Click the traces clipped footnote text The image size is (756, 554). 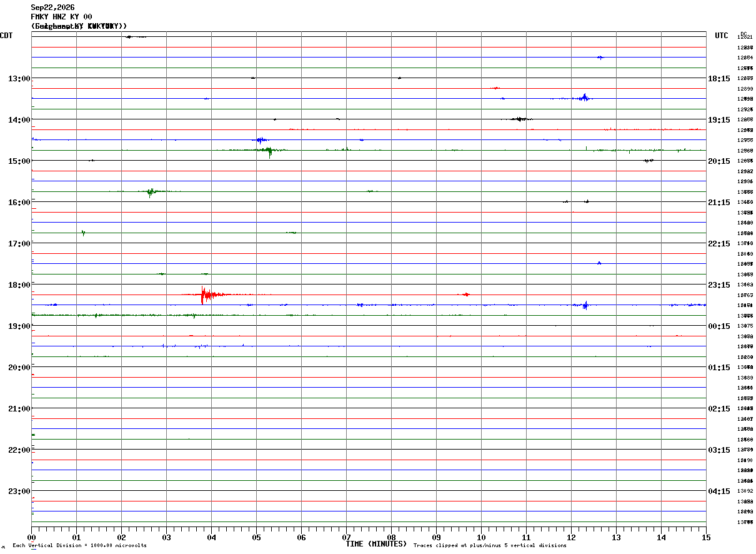point(490,545)
